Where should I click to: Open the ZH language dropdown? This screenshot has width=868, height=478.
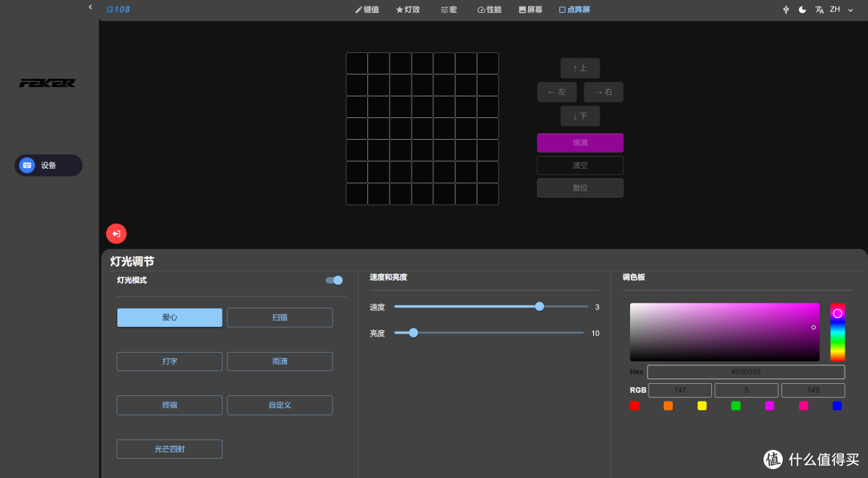(x=842, y=10)
